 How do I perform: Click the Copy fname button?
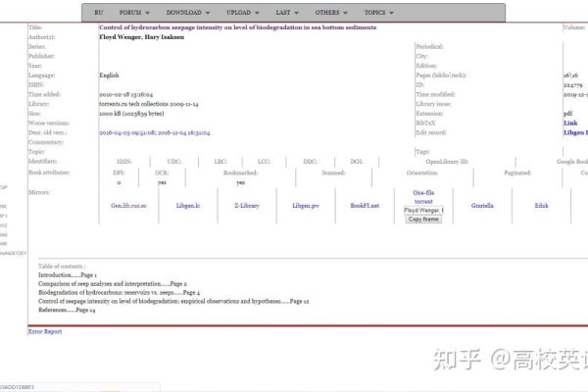point(423,220)
